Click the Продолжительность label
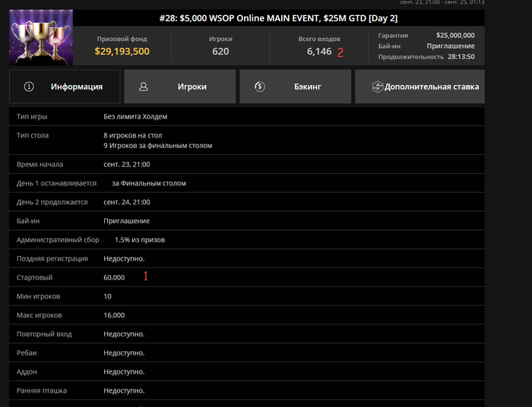The width and height of the screenshot is (532, 407). (411, 57)
